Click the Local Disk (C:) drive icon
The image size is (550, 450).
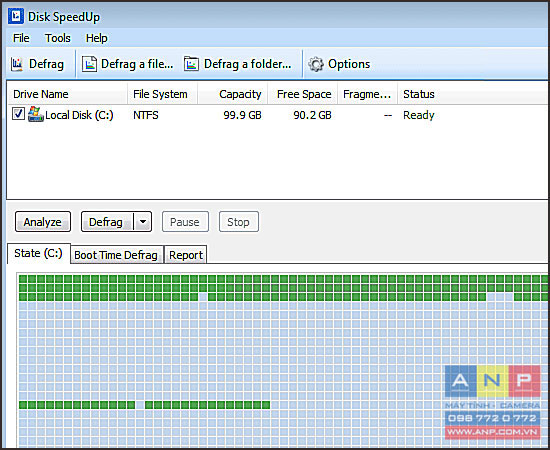click(x=36, y=114)
